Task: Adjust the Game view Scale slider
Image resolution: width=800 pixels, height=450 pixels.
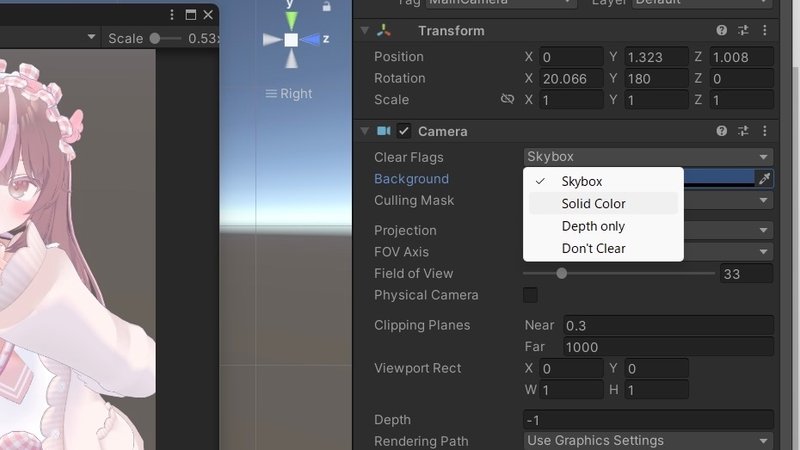Action: click(165, 38)
